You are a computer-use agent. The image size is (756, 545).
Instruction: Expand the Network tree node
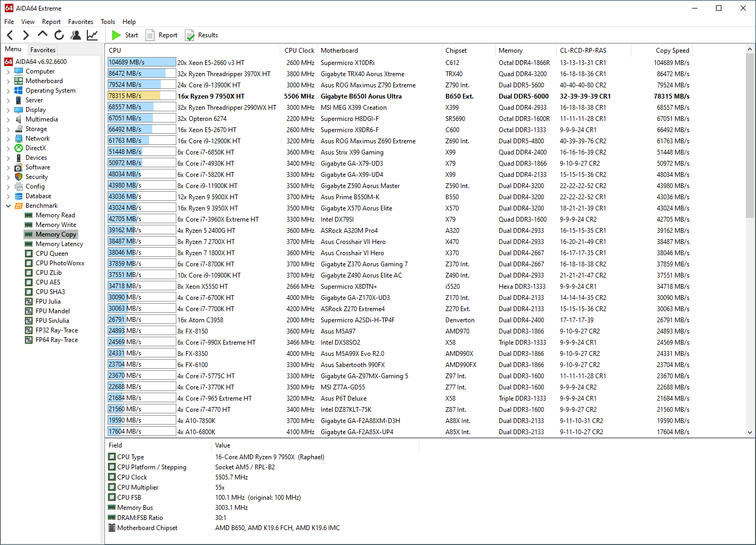(8, 139)
